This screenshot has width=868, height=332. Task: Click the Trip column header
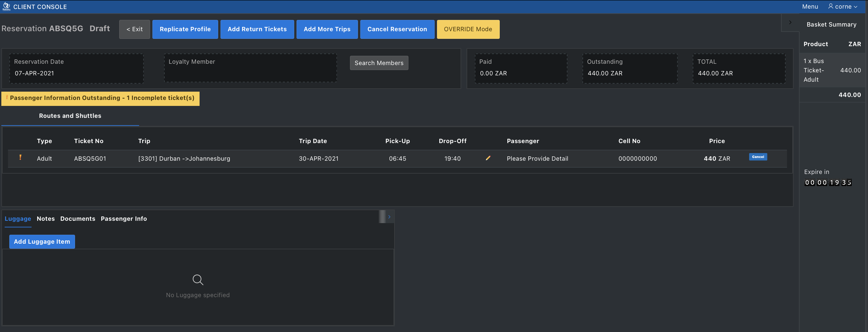click(x=144, y=141)
